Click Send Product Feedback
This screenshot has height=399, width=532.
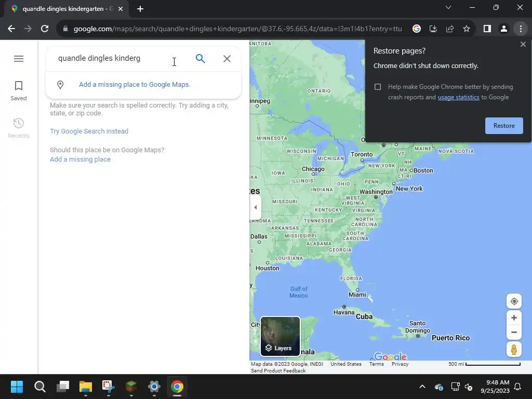(x=278, y=371)
